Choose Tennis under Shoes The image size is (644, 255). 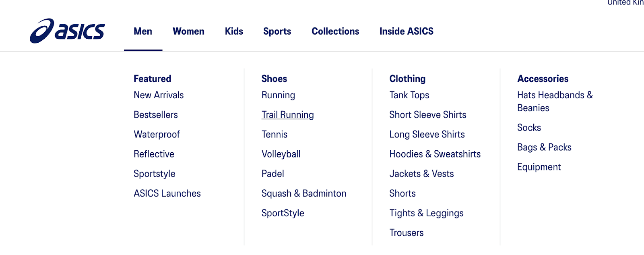click(x=275, y=135)
